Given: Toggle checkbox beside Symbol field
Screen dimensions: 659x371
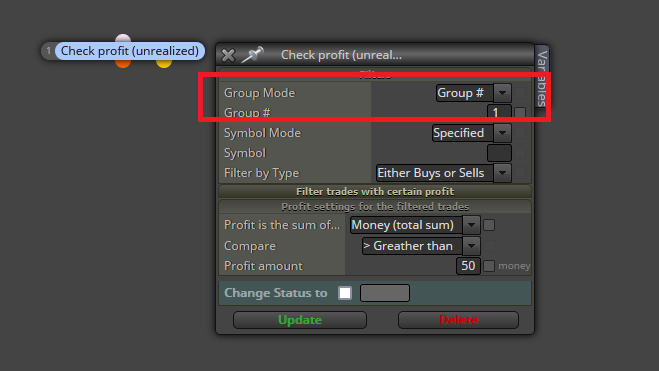Looking at the screenshot, I should coord(520,153).
